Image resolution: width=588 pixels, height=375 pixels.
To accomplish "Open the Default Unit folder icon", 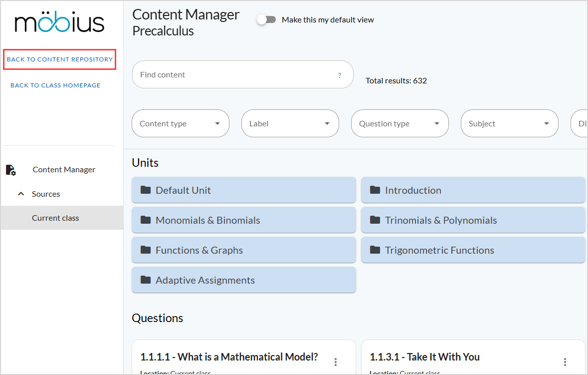I will pos(145,190).
